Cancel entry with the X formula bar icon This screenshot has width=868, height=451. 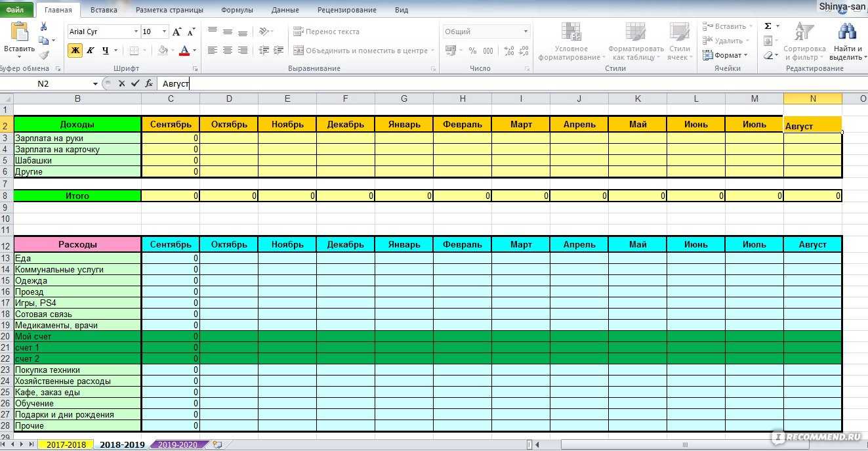click(x=121, y=83)
